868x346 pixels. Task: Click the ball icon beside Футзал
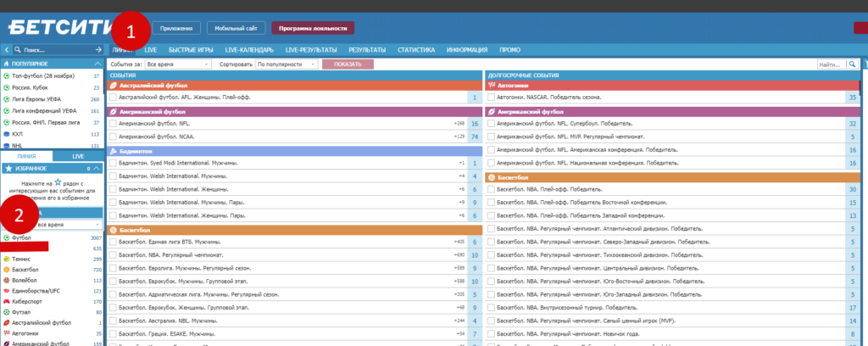[x=6, y=312]
